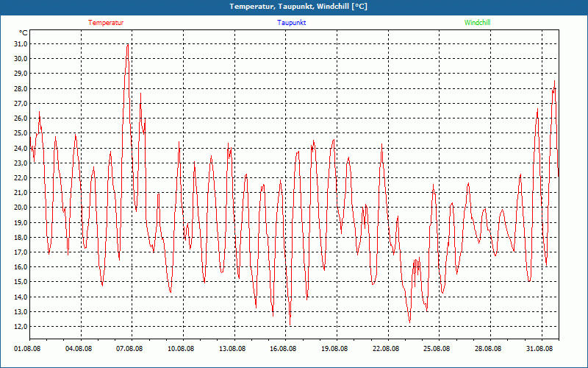Screen dimensions: 588x368
Task: Click the 31,0 value on the y-axis
Action: point(20,43)
